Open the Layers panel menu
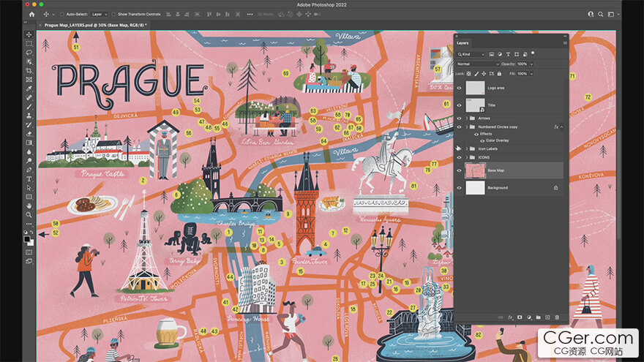This screenshot has height=362, width=644. 565,42
